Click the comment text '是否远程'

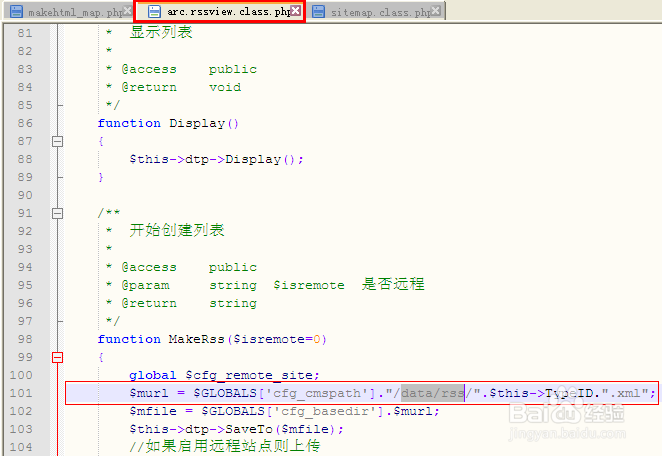click(393, 284)
